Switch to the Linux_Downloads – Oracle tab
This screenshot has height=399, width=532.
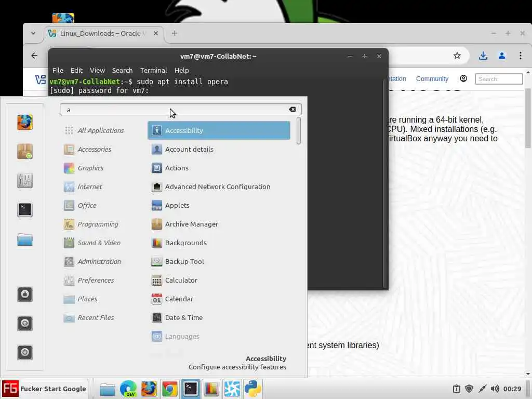103,33
